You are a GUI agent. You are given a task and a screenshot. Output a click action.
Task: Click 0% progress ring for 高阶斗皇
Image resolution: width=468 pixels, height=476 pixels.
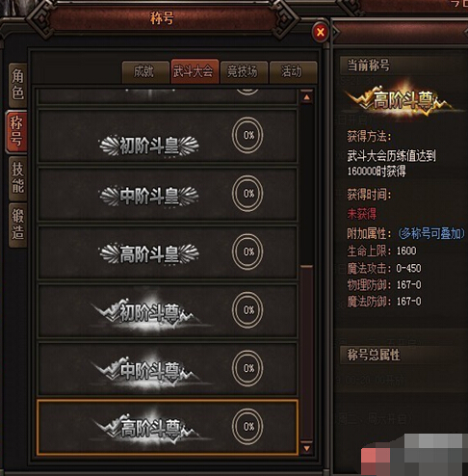click(247, 251)
